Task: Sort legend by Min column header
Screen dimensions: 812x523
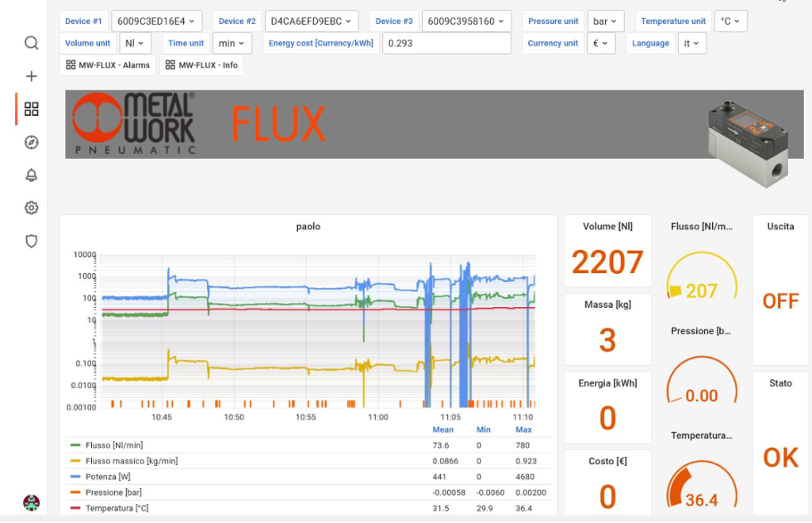Action: (483, 429)
